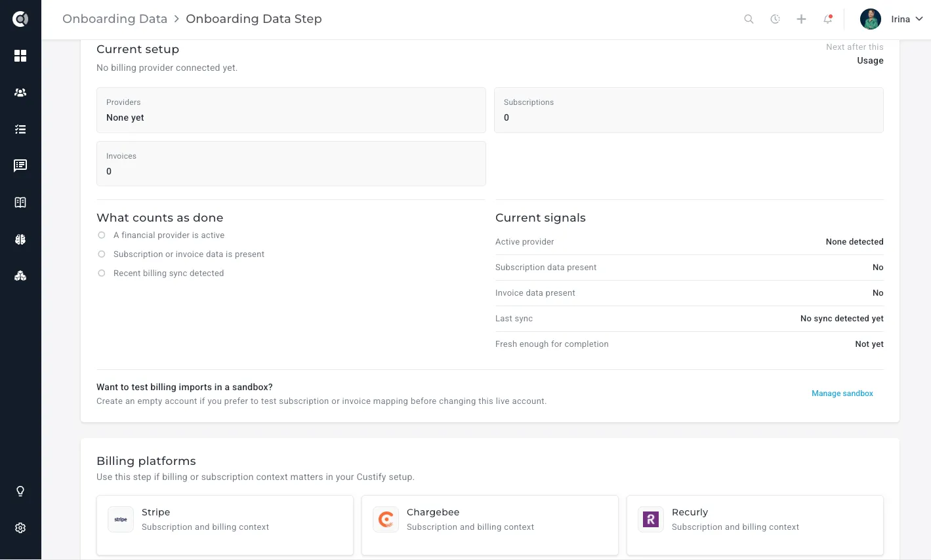
Task: Click the Stripe logo icon
Action: click(x=121, y=519)
